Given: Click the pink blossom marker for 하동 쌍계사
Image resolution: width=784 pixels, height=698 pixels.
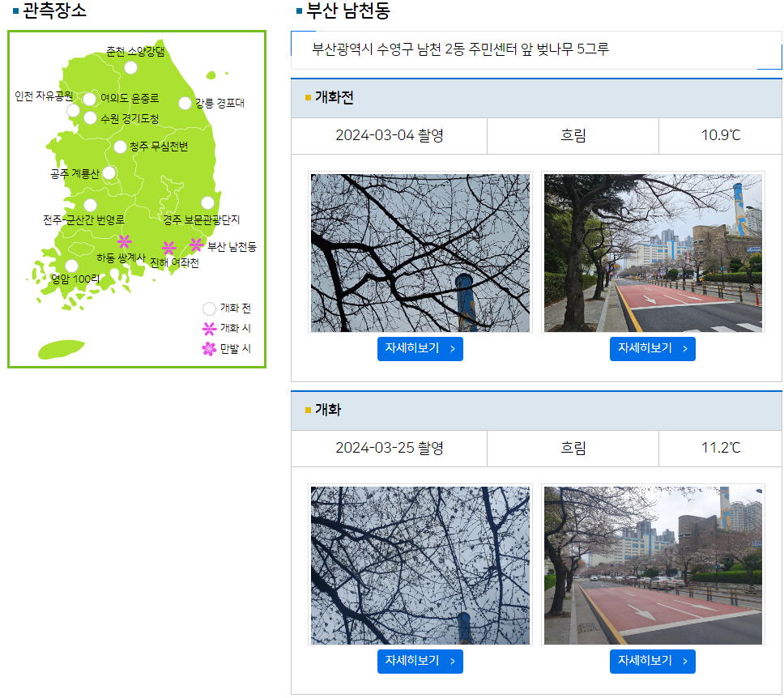Looking at the screenshot, I should [123, 241].
